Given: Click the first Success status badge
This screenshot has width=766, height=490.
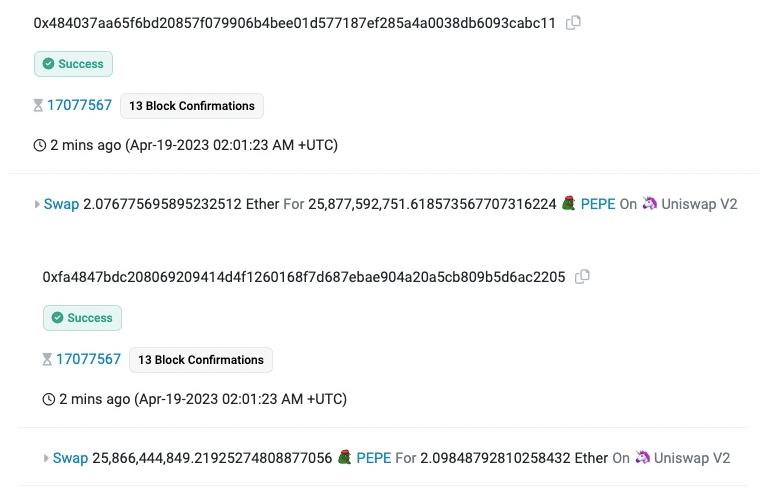Looking at the screenshot, I should coord(73,64).
